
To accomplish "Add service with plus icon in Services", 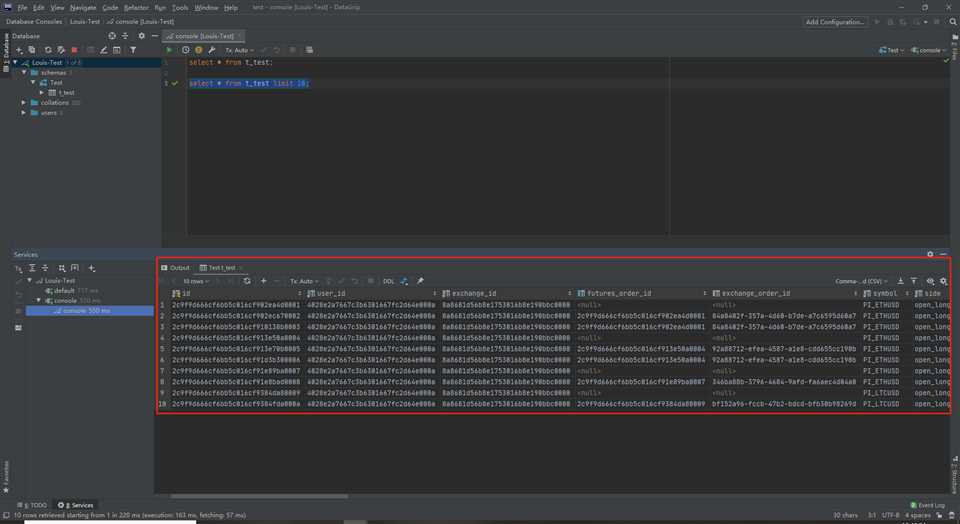I will pos(92,268).
